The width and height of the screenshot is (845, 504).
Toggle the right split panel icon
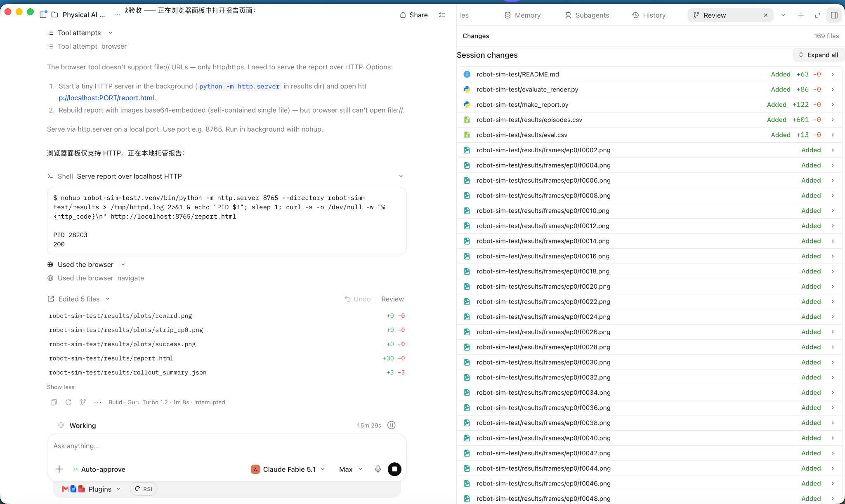pos(834,15)
